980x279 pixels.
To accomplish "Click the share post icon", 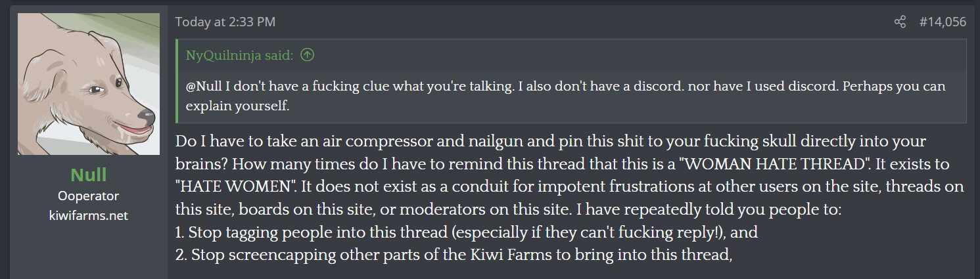I will (900, 22).
